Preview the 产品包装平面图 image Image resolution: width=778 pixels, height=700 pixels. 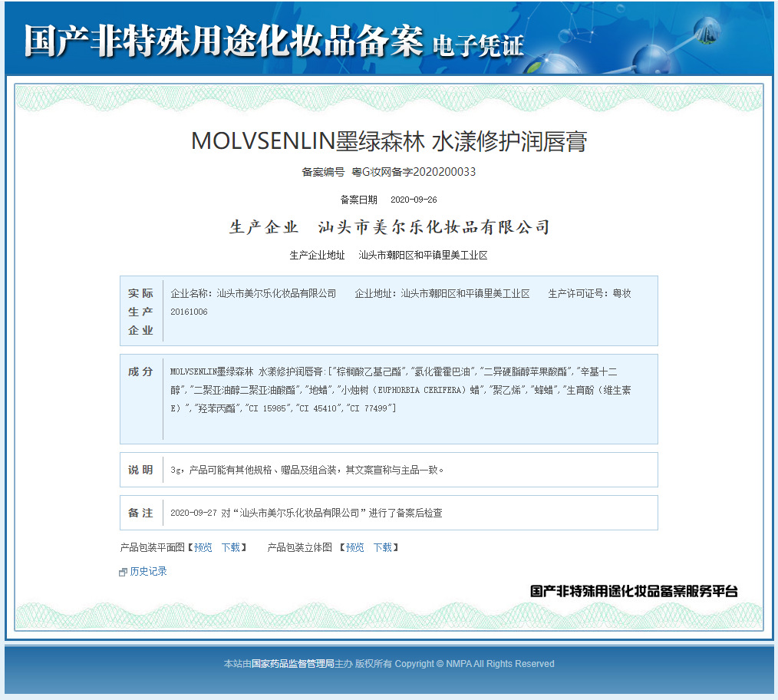pos(203,547)
